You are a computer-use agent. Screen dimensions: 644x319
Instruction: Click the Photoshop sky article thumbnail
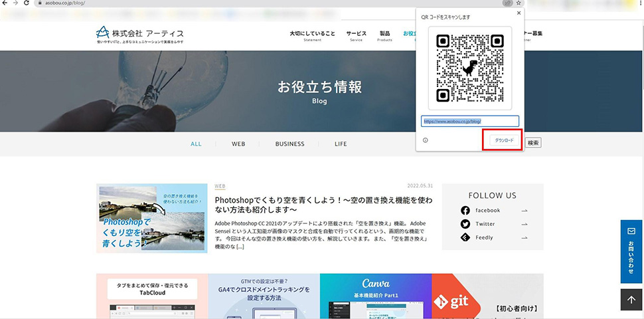point(152,218)
